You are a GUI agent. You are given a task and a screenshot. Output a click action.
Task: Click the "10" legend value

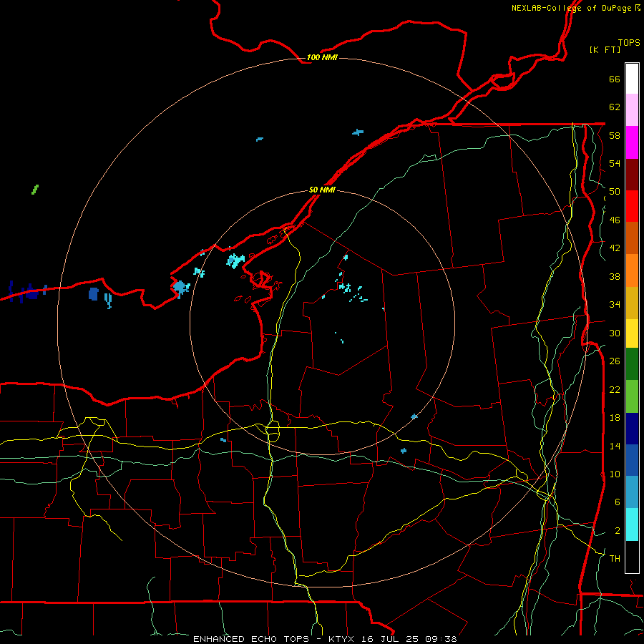(615, 474)
